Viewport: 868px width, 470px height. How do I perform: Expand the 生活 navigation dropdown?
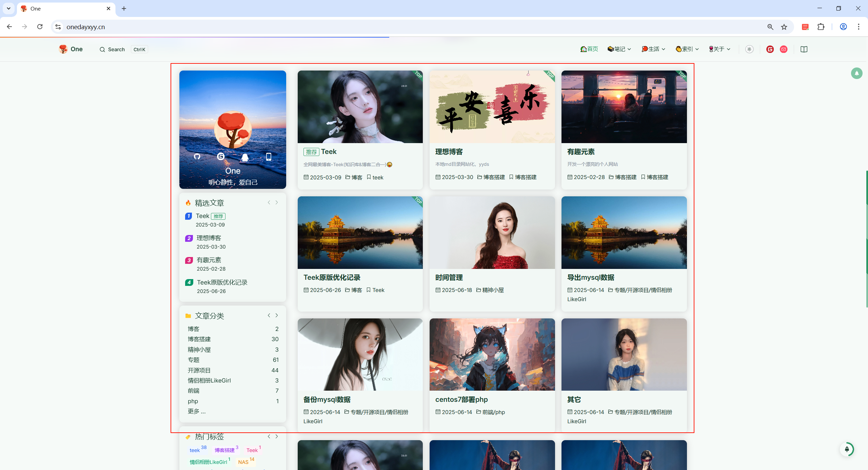point(653,49)
